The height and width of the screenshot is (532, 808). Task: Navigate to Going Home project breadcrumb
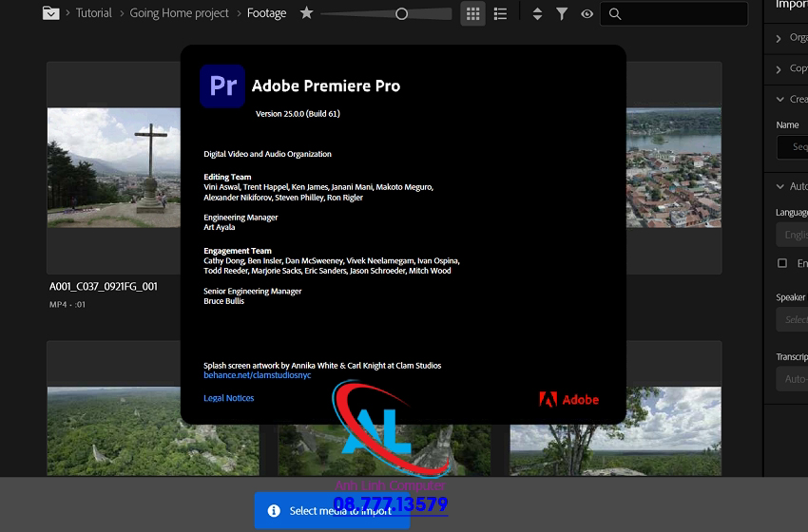(180, 13)
